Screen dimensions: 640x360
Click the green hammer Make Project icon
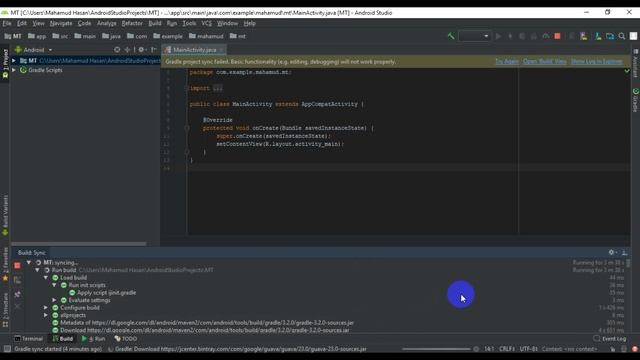pyautogui.click(x=451, y=36)
